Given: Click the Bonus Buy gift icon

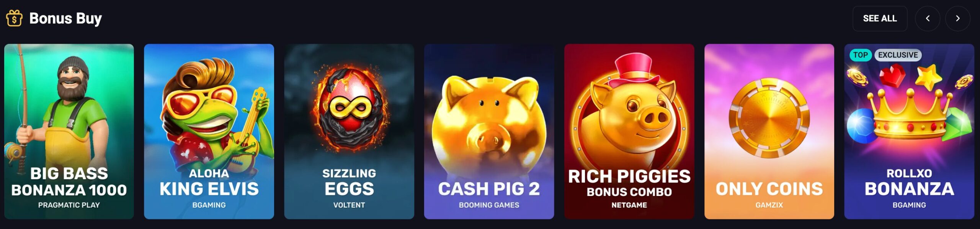Looking at the screenshot, I should pyautogui.click(x=14, y=18).
